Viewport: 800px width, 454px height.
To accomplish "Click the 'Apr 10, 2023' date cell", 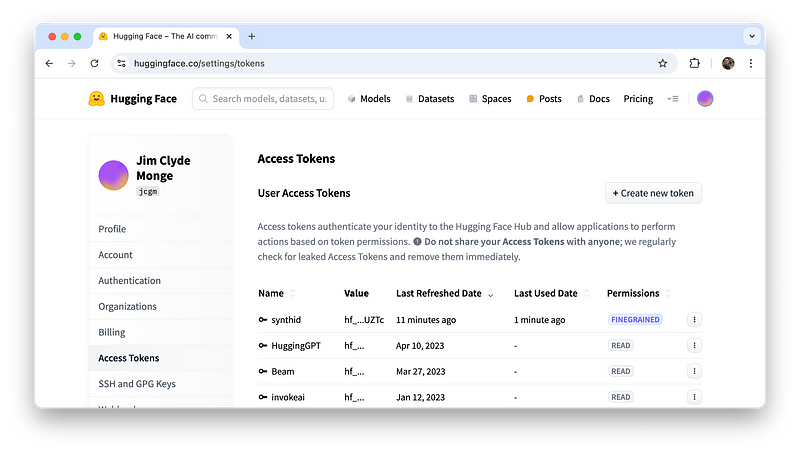I will point(420,345).
